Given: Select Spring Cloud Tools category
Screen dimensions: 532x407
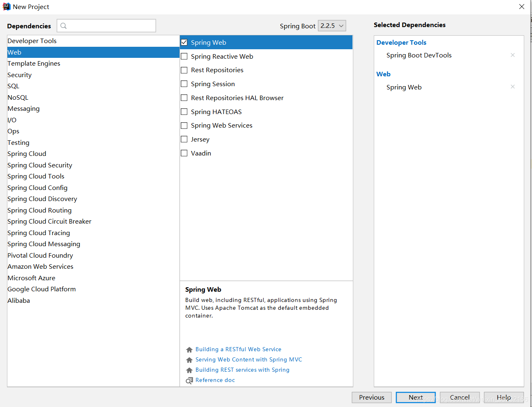Looking at the screenshot, I should (93, 176).
